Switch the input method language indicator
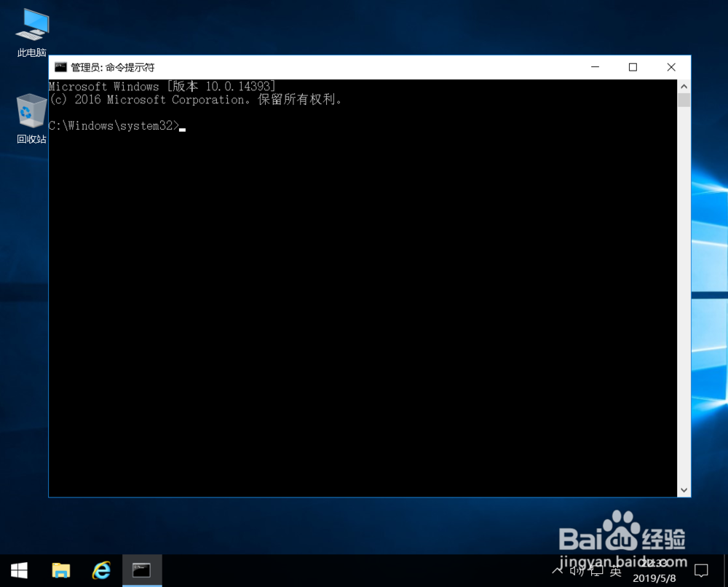The height and width of the screenshot is (587, 728). 616,571
